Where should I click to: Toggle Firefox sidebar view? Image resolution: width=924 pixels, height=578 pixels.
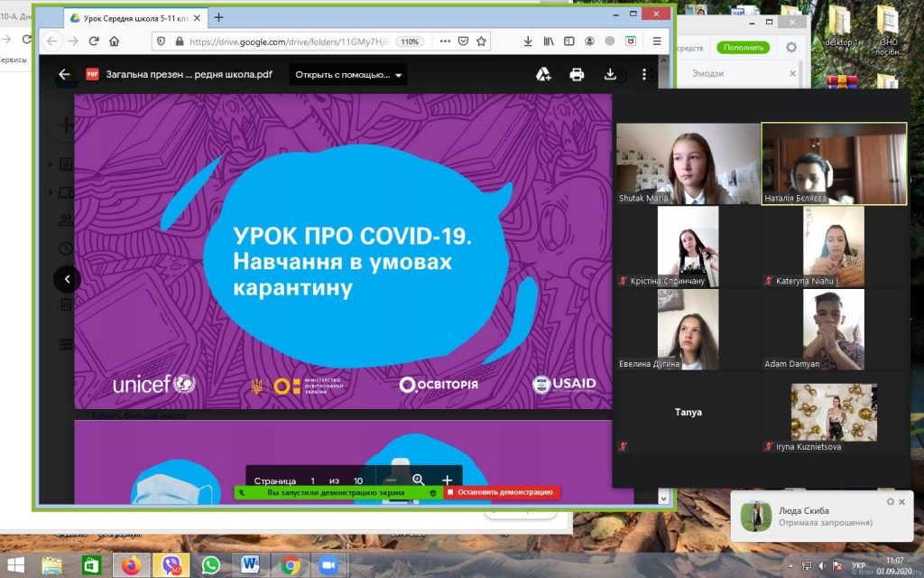568,42
